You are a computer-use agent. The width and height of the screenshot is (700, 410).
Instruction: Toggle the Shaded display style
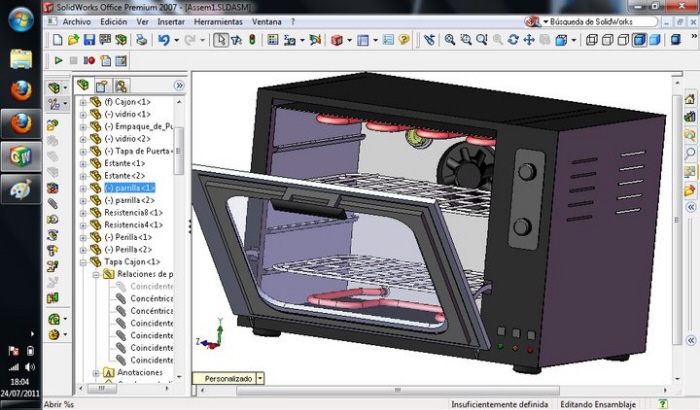[655, 40]
